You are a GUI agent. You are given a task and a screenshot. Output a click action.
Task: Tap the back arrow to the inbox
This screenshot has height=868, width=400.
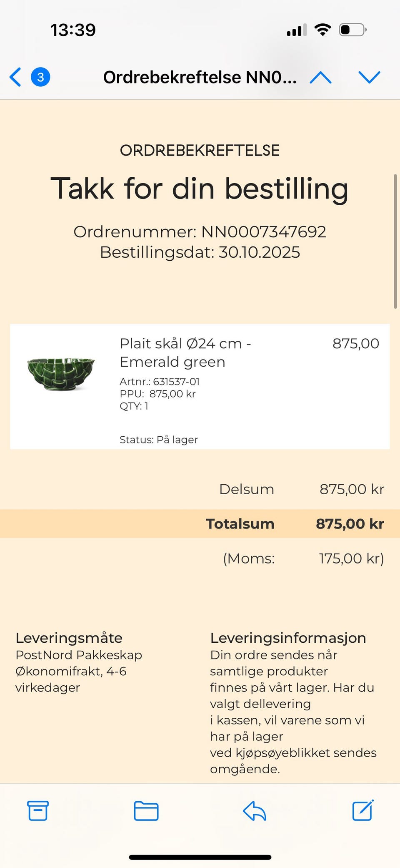[15, 77]
